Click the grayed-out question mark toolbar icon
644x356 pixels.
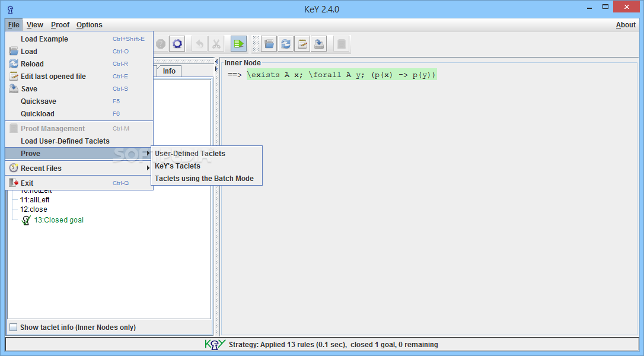pyautogui.click(x=161, y=43)
